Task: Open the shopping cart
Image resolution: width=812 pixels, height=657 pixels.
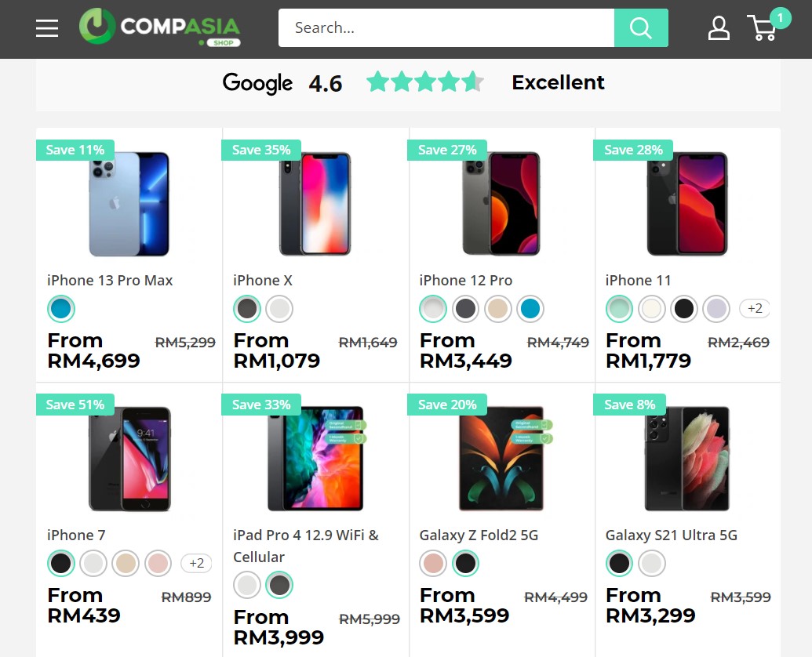Action: click(x=763, y=28)
